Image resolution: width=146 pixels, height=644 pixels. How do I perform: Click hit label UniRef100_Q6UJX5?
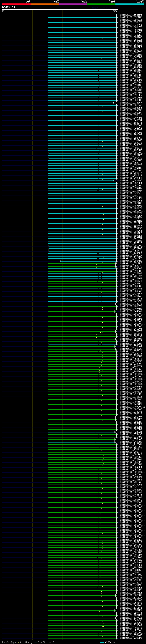click(131, 27)
